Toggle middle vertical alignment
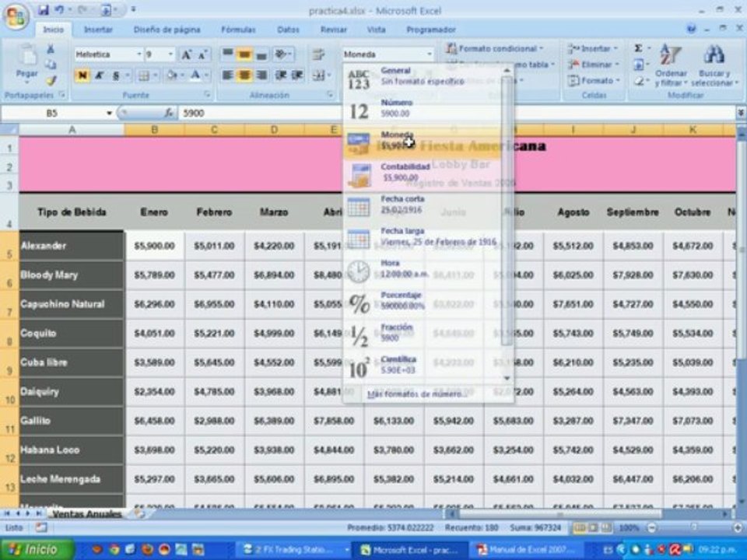 [x=244, y=54]
